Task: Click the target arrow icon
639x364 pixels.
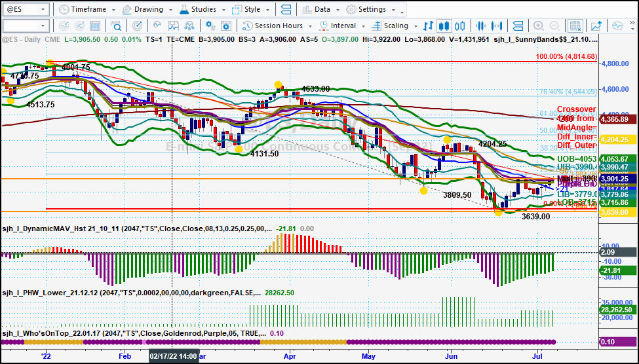Action: tap(138, 26)
